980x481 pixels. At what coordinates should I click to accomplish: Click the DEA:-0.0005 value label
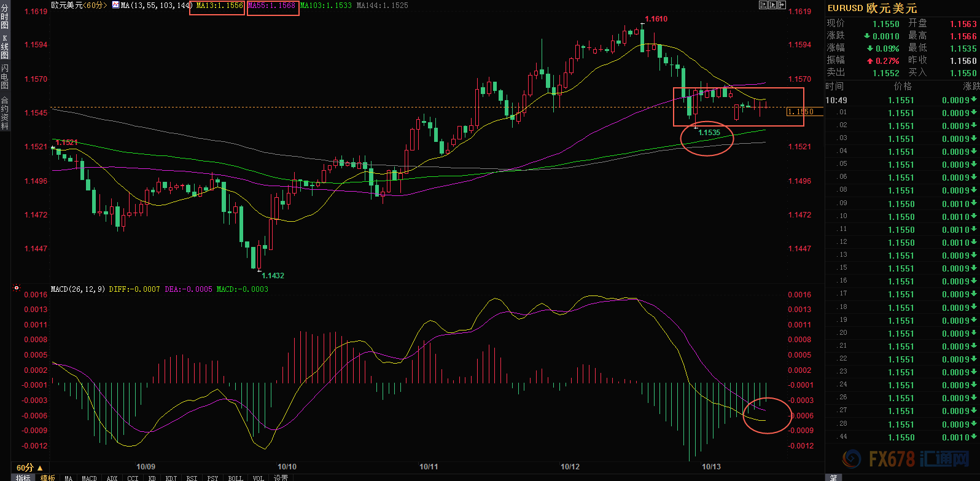[189, 289]
